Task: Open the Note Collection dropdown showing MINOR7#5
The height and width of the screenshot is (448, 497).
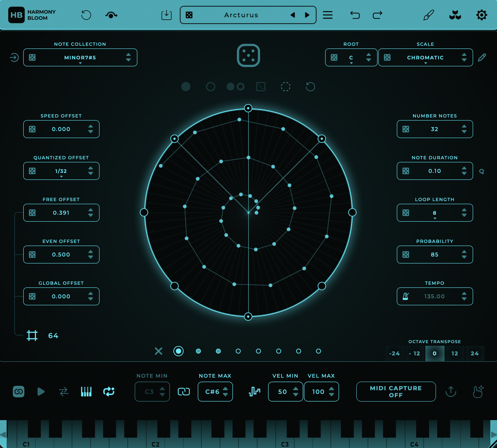Action: tap(80, 57)
